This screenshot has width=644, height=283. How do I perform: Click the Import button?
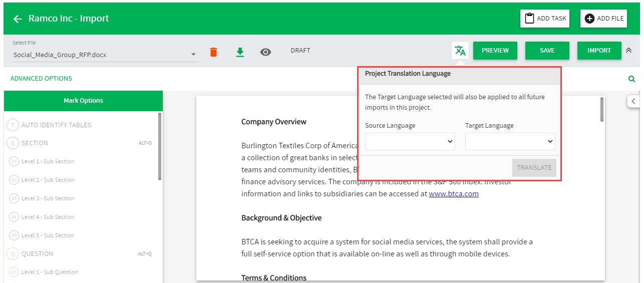pos(599,51)
